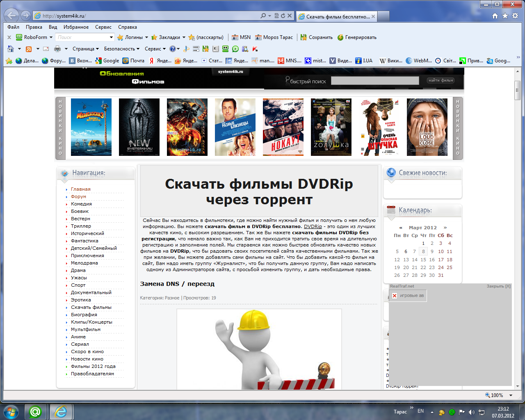Screen dimensions: 525x420
Task: Open the Замена DNS / переезд article
Action: (177, 284)
